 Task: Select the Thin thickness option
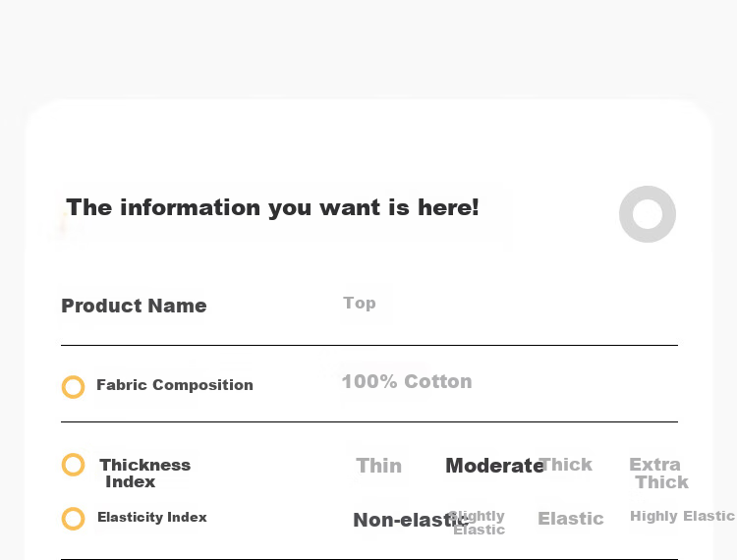point(379,466)
